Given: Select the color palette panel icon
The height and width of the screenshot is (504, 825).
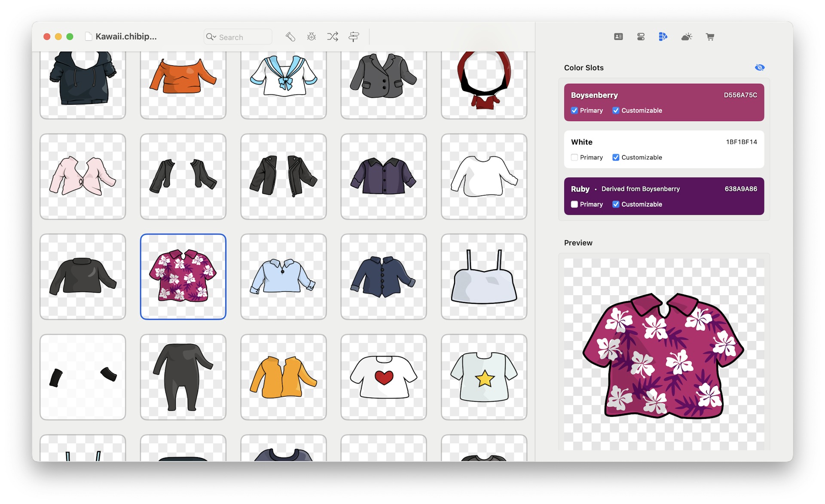Looking at the screenshot, I should pos(663,37).
